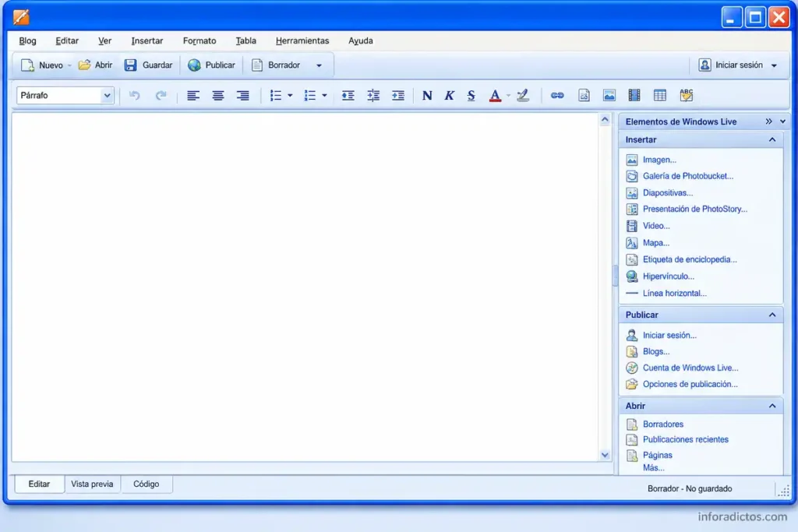Viewport: 798px width, 532px height.
Task: Apply font color with the A icon
Action: point(495,96)
